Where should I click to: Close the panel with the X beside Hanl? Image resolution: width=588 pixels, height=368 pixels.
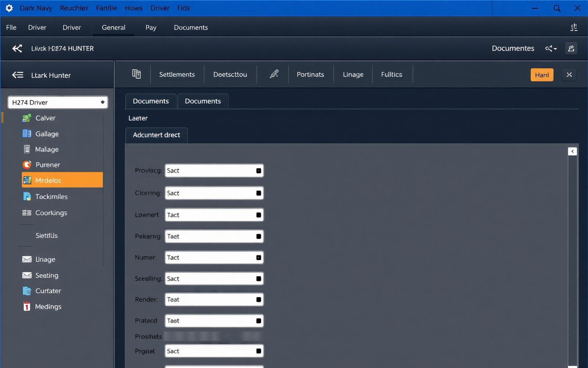coord(569,75)
